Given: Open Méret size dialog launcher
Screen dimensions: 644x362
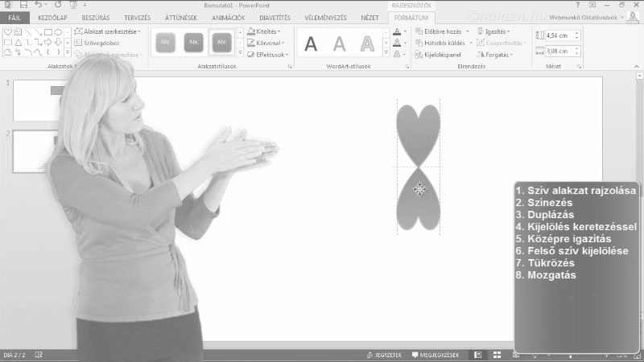Looking at the screenshot, I should click(x=580, y=67).
